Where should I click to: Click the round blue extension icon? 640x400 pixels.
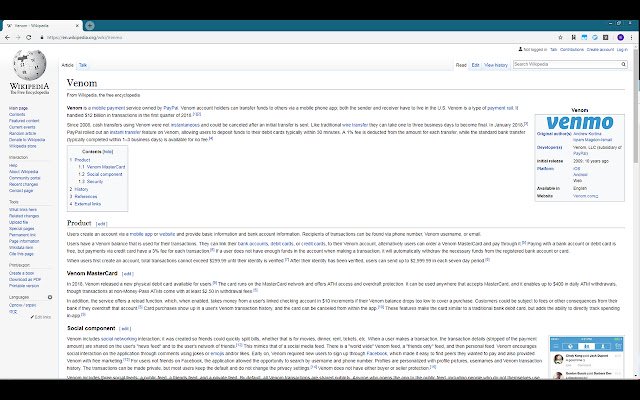coord(595,37)
